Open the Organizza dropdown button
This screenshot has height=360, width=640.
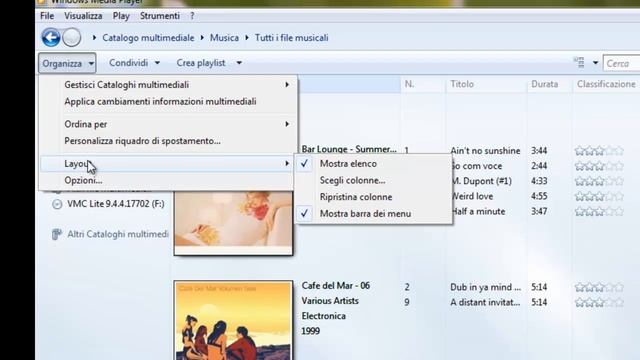pyautogui.click(x=67, y=63)
